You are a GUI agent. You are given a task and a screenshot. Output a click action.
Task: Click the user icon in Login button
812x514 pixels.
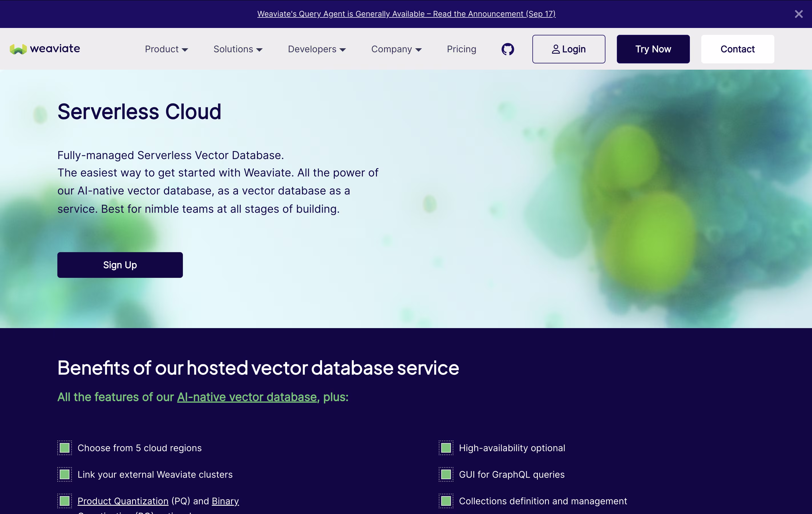click(556, 49)
